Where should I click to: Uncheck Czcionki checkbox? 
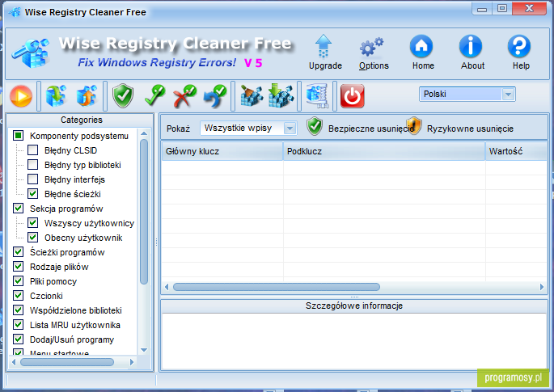click(x=19, y=295)
